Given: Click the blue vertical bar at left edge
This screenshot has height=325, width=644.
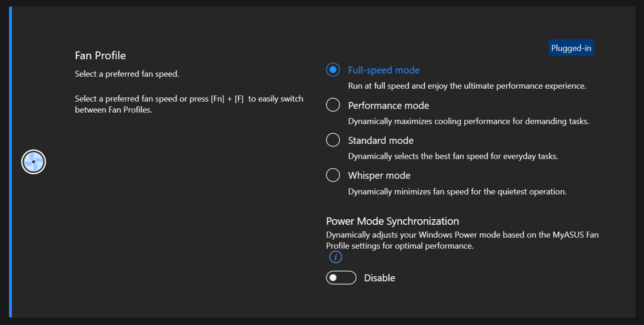Looking at the screenshot, I should point(10,162).
